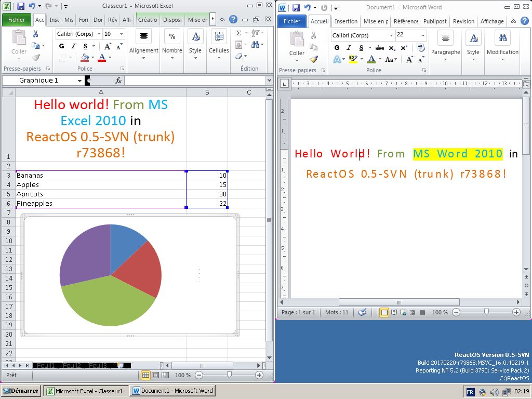Open the Fichier menu in Excel
The width and height of the screenshot is (532, 399).
coord(17,19)
